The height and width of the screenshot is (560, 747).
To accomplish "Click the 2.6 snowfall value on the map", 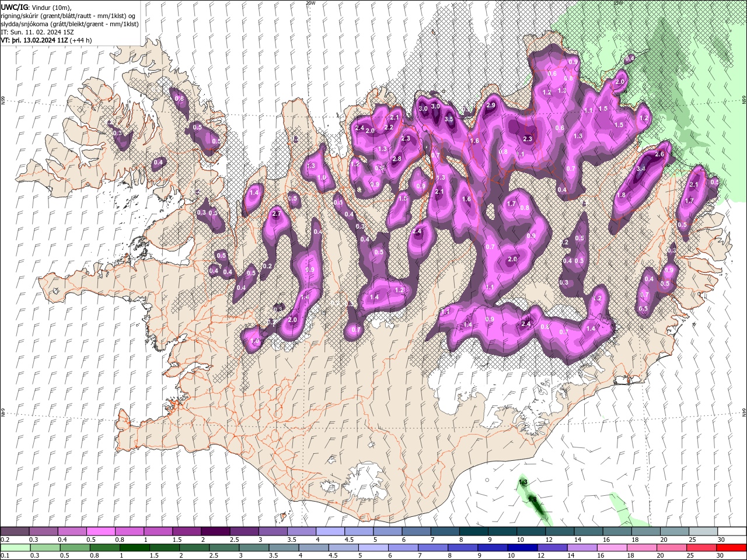I will click(x=659, y=155).
